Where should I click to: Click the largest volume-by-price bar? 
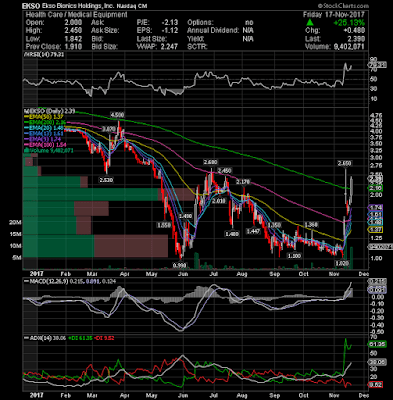pyautogui.click(x=109, y=194)
